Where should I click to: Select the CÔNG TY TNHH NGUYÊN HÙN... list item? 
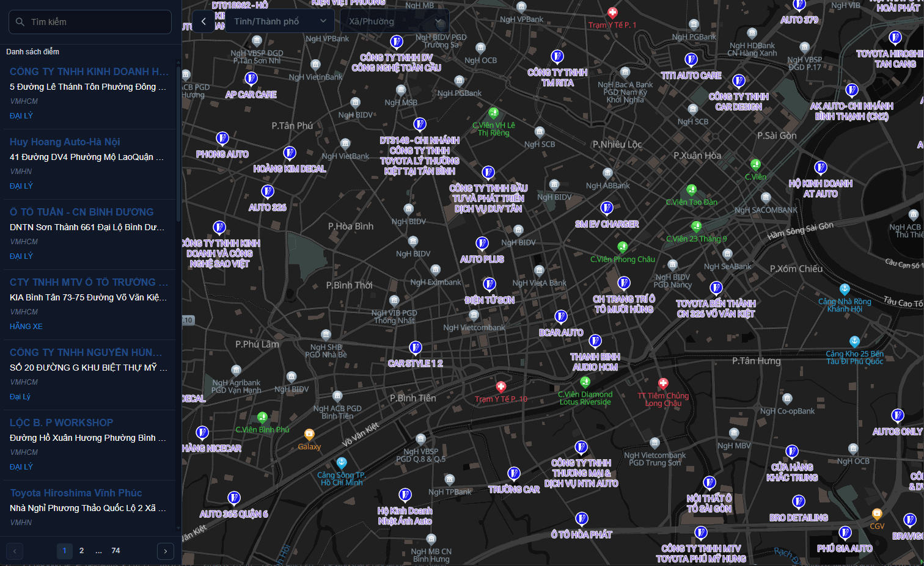90,375
